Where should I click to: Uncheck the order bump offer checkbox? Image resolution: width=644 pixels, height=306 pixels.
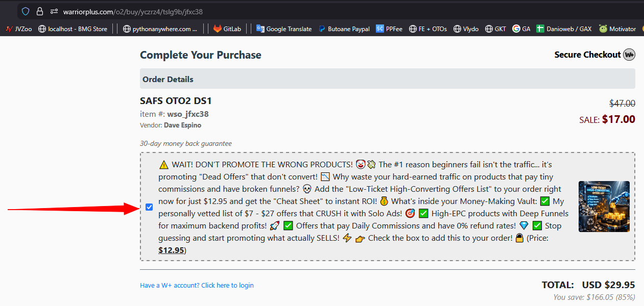click(x=149, y=207)
